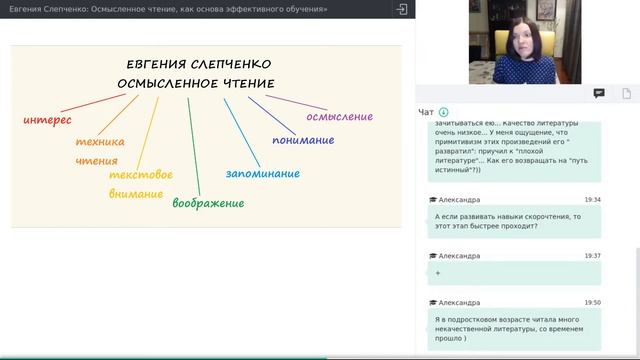Click 'воображение' on the slide
The image size is (640, 360).
(x=208, y=203)
